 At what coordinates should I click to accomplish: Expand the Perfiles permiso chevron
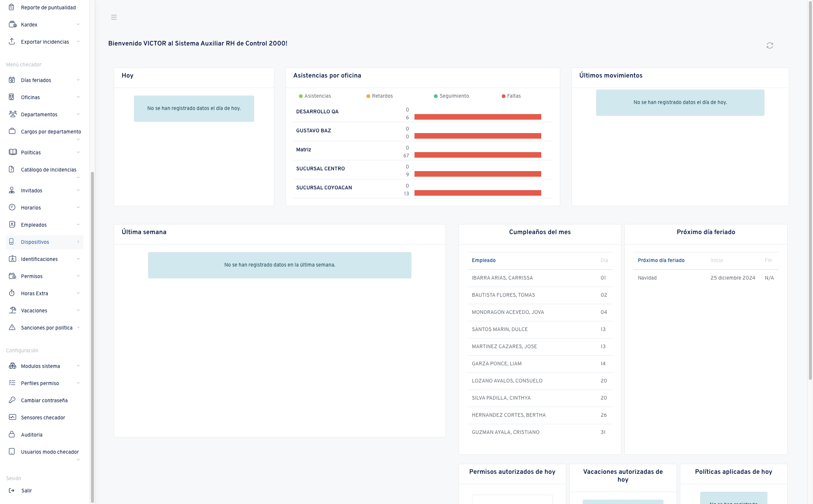[78, 383]
